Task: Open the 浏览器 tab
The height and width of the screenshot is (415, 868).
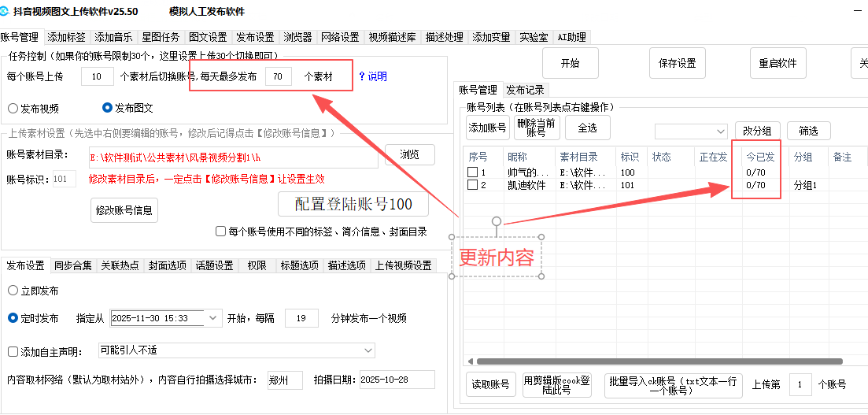Action: pos(297,37)
